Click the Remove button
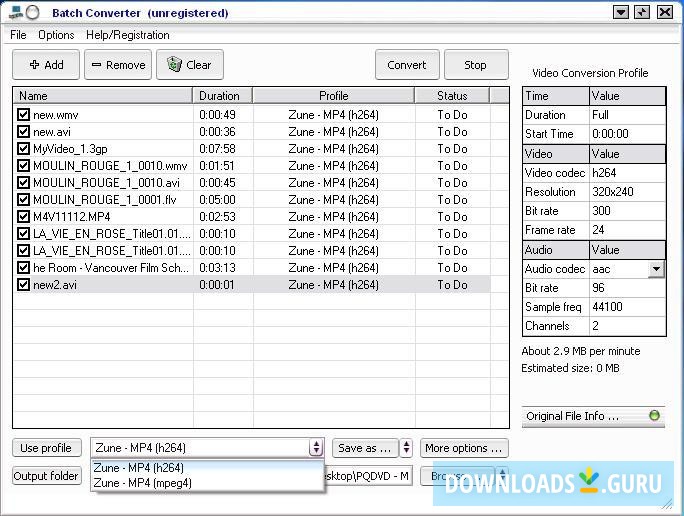The image size is (684, 516). pyautogui.click(x=118, y=65)
